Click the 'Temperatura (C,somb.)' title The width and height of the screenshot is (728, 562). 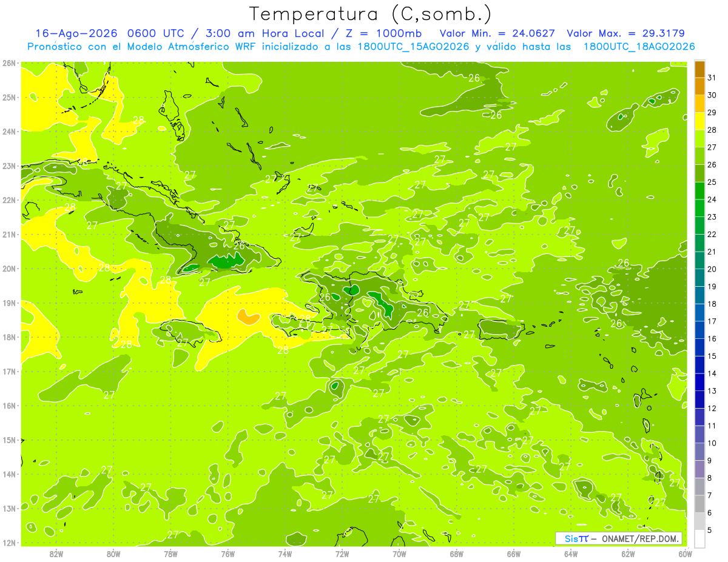click(370, 14)
